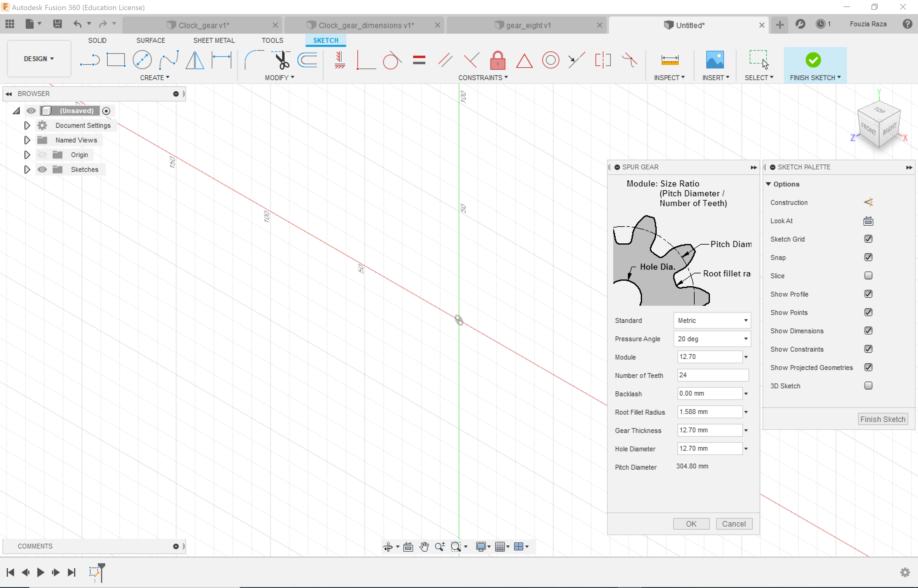
Task: Open the data panel grid icon
Action: pyautogui.click(x=10, y=24)
